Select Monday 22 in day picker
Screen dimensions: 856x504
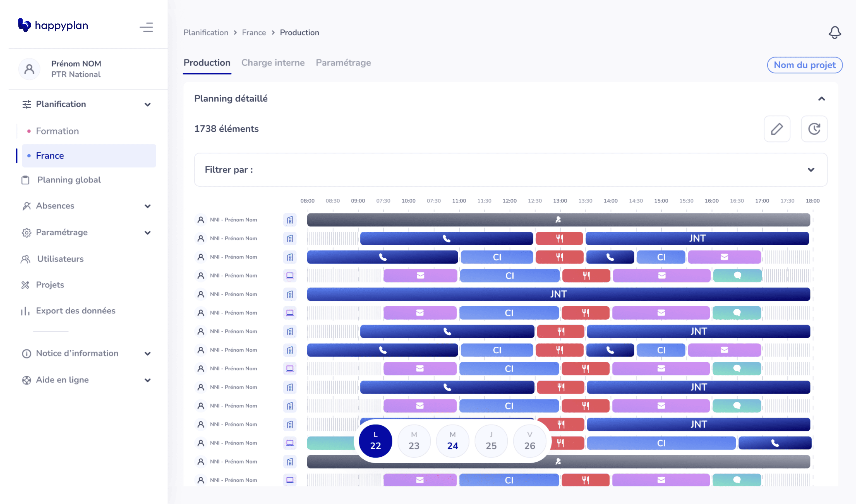375,441
